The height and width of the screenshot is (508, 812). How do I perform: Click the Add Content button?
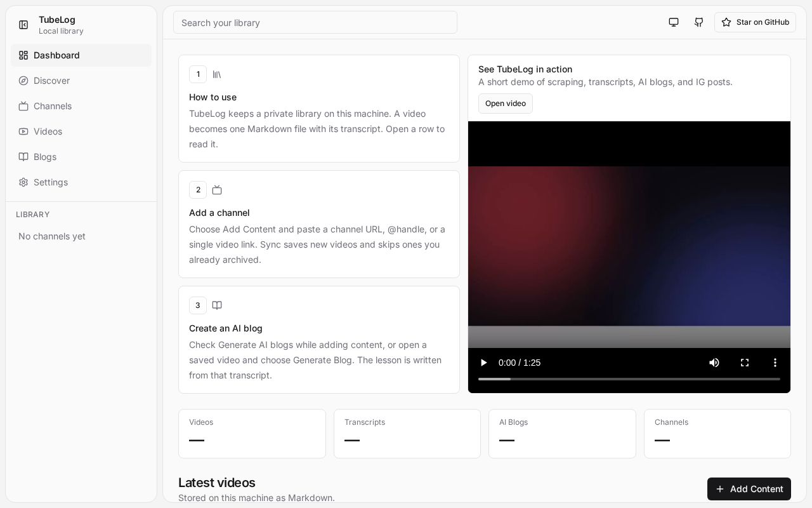pyautogui.click(x=749, y=489)
